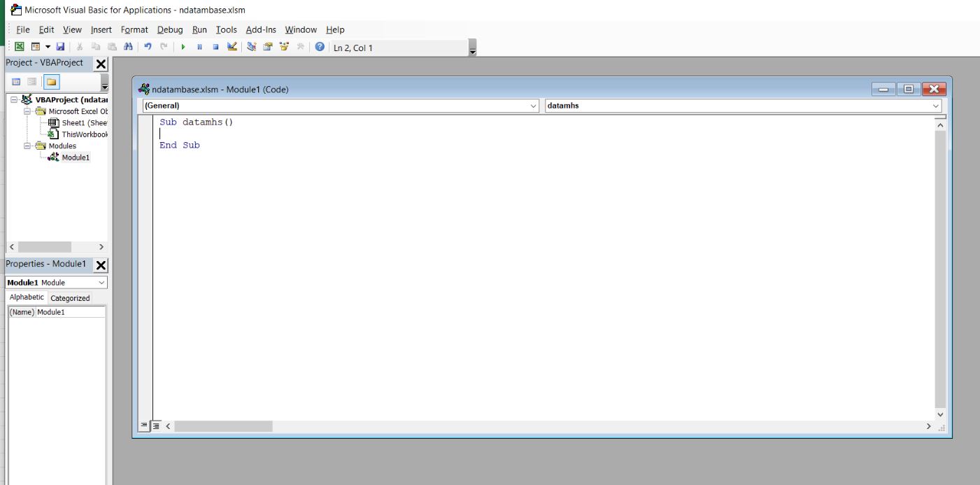Open the Object Browser icon
Viewport: 980px width, 485px height.
(284, 48)
